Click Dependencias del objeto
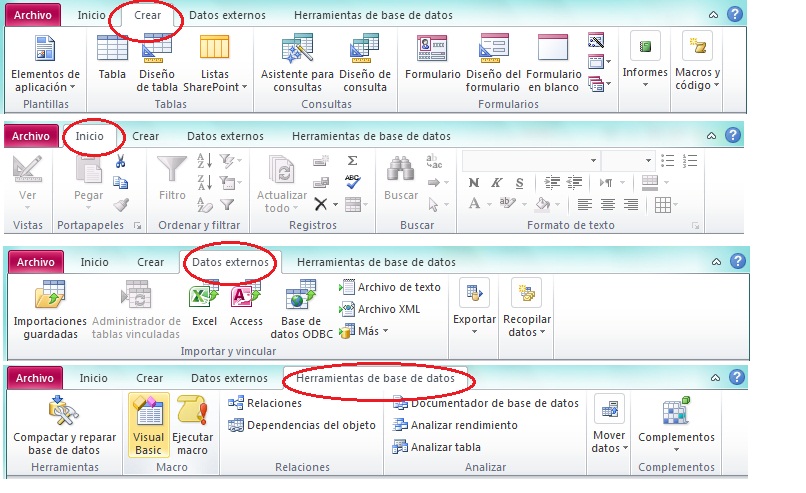 pos(302,425)
